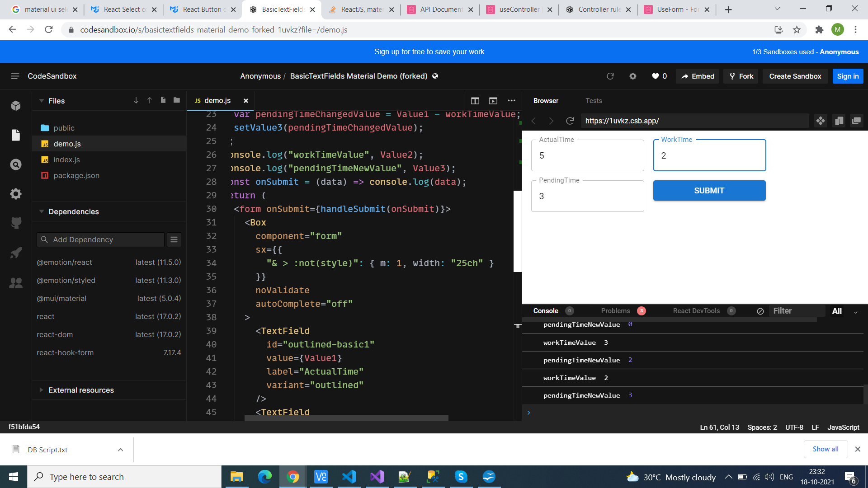Switch to useController Chrome tab

click(519, 9)
